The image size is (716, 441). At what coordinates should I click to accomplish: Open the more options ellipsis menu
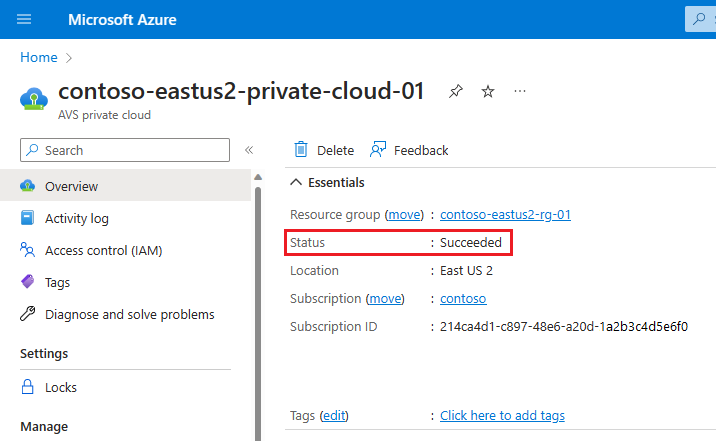pyautogui.click(x=520, y=92)
